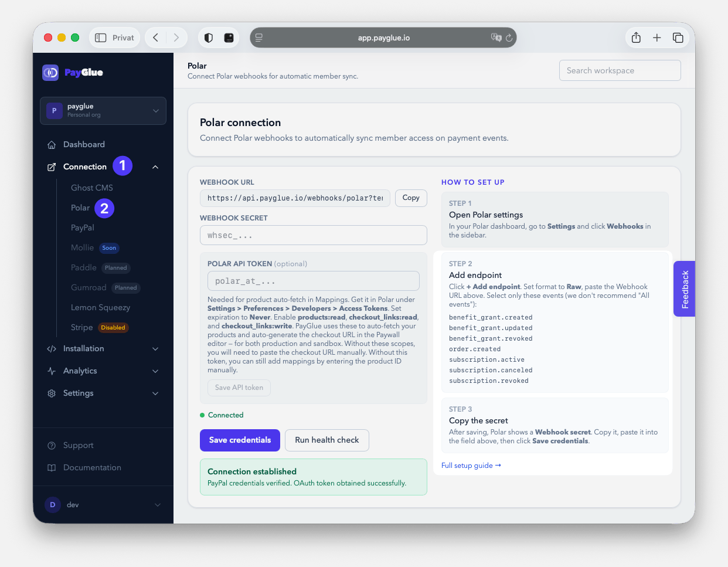
Task: Toggle the Safari sidebar icon
Action: pos(101,38)
